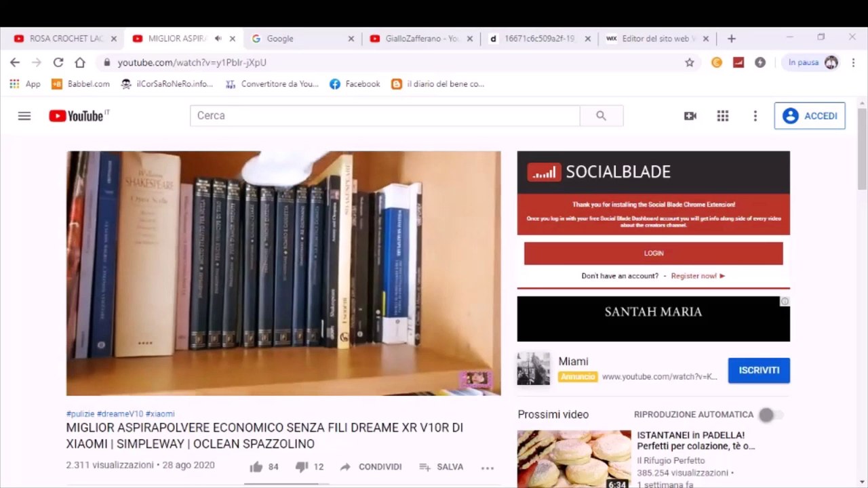
Task: Switch to the 16671c6c509a2f tab
Action: pyautogui.click(x=540, y=39)
